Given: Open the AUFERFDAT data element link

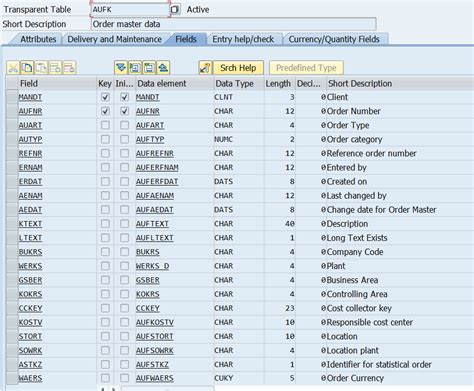Looking at the screenshot, I should coord(157,182).
